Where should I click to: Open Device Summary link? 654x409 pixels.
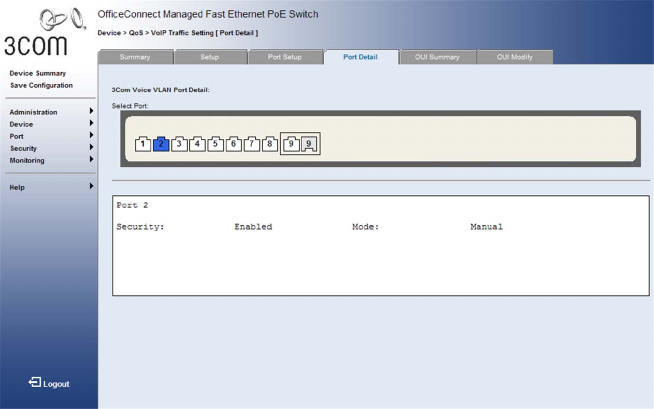click(38, 73)
